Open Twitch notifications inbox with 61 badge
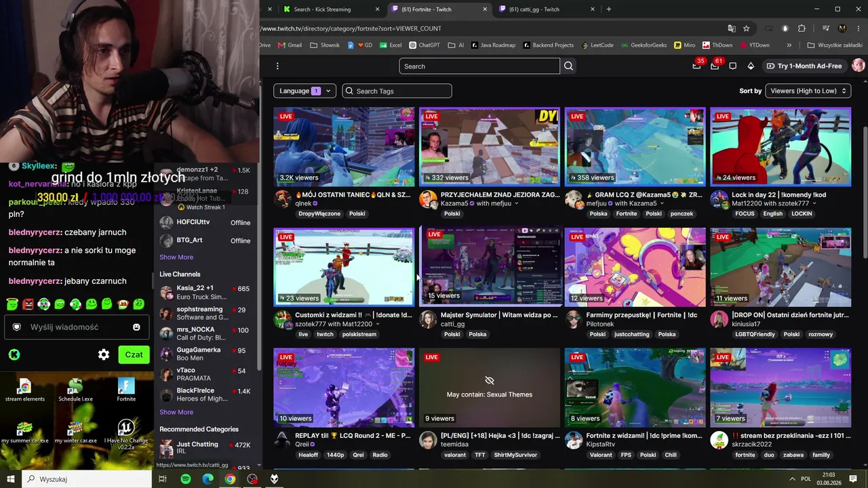Image resolution: width=868 pixels, height=488 pixels. tap(715, 66)
